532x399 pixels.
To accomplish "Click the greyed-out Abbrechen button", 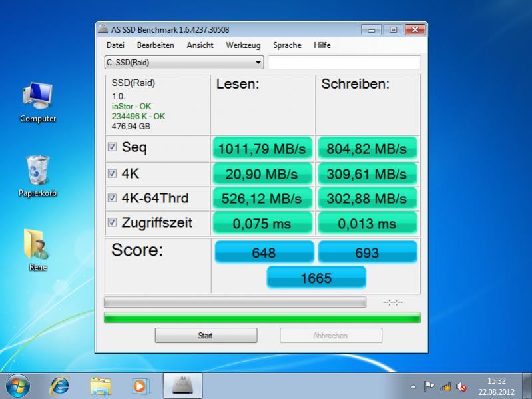I will coord(331,336).
